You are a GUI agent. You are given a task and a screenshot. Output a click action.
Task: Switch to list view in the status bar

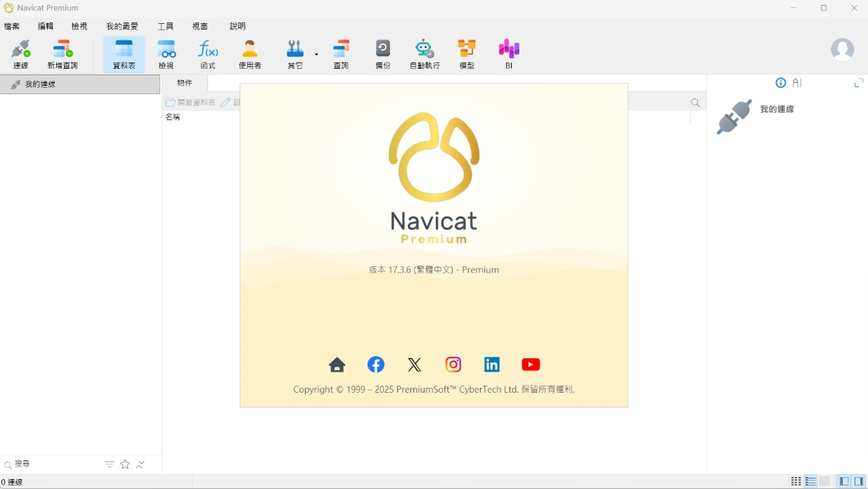click(810, 482)
